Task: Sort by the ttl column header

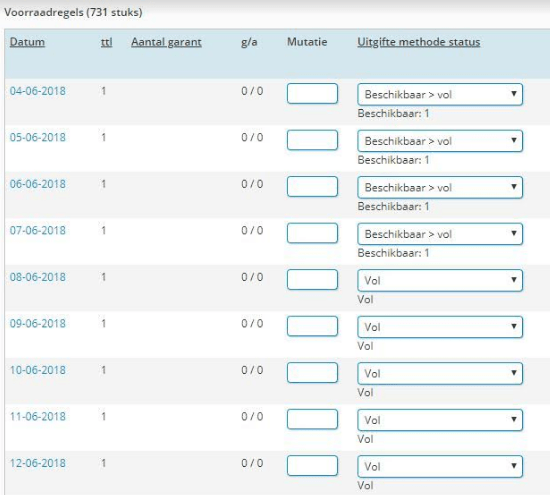Action: [106, 42]
